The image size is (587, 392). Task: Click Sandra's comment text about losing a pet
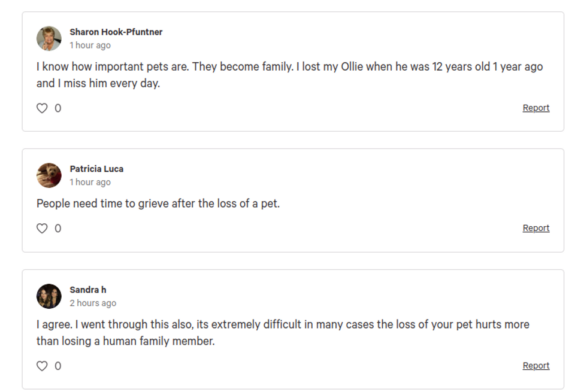point(283,333)
